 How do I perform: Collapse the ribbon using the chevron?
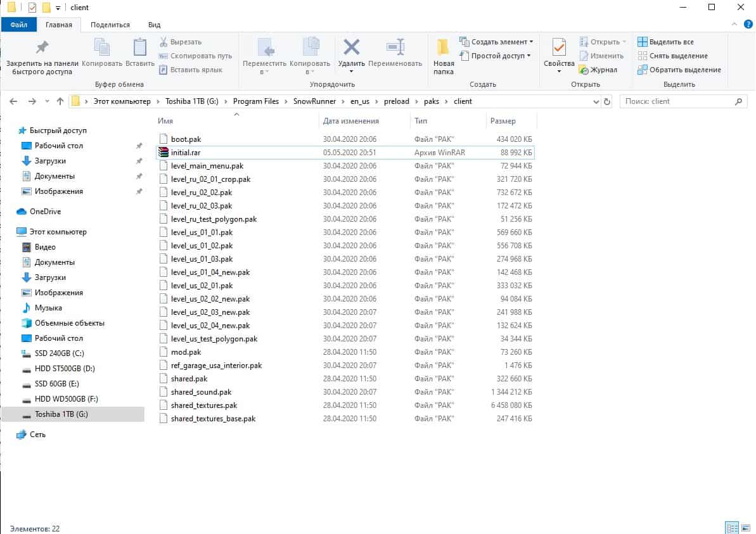(x=734, y=25)
